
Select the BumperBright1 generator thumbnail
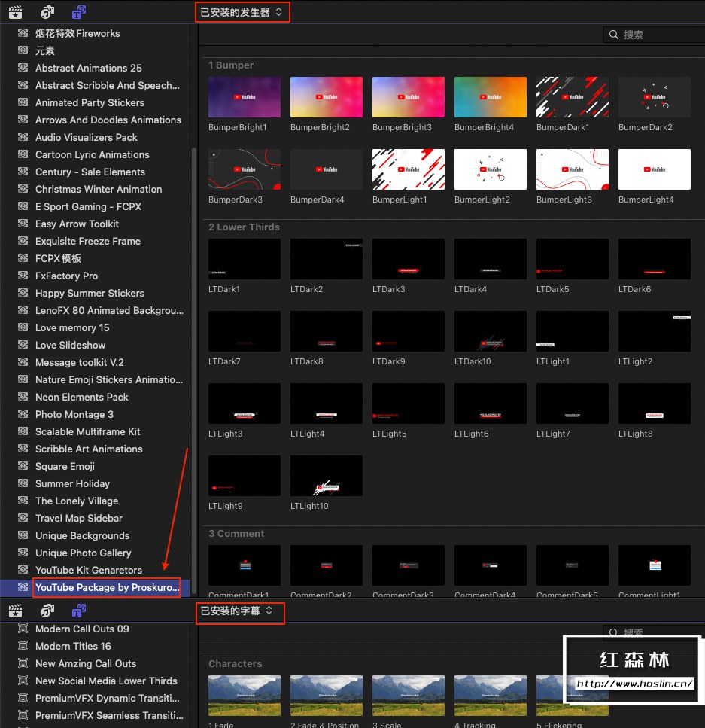click(245, 97)
